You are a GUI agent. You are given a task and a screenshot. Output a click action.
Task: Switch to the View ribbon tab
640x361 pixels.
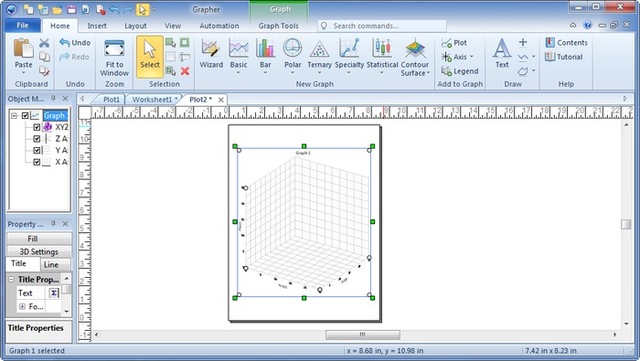(x=173, y=26)
